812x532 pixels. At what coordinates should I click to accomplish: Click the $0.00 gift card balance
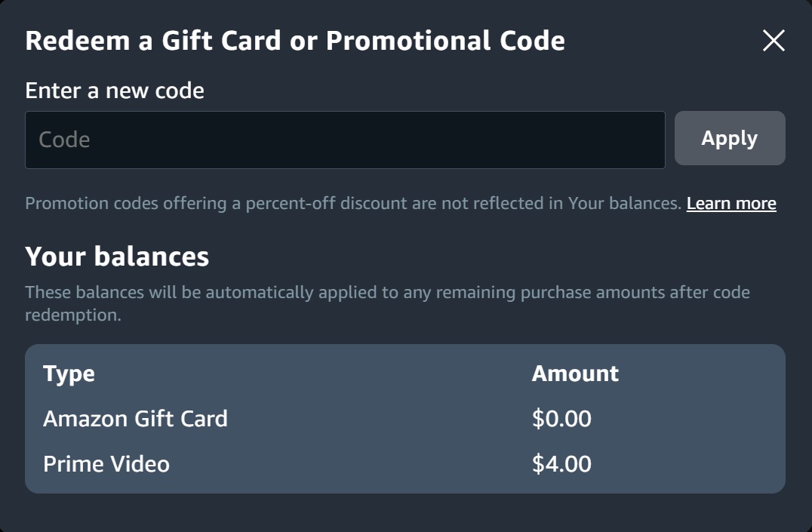click(x=561, y=419)
